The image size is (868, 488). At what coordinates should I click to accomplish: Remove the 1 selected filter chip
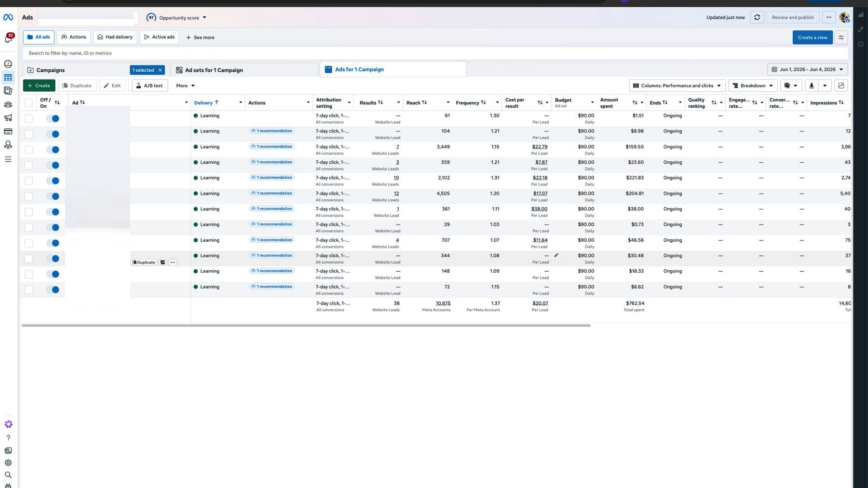pyautogui.click(x=160, y=70)
